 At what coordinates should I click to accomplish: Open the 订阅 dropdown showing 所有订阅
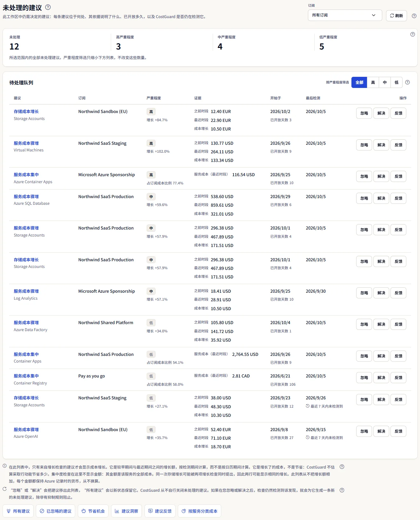345,15
